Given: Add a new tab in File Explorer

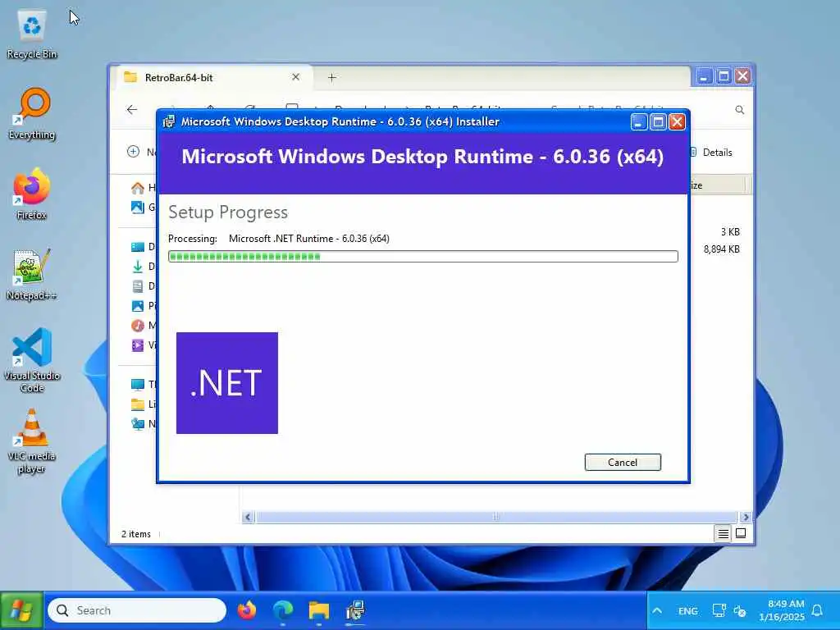Looking at the screenshot, I should pyautogui.click(x=332, y=78).
